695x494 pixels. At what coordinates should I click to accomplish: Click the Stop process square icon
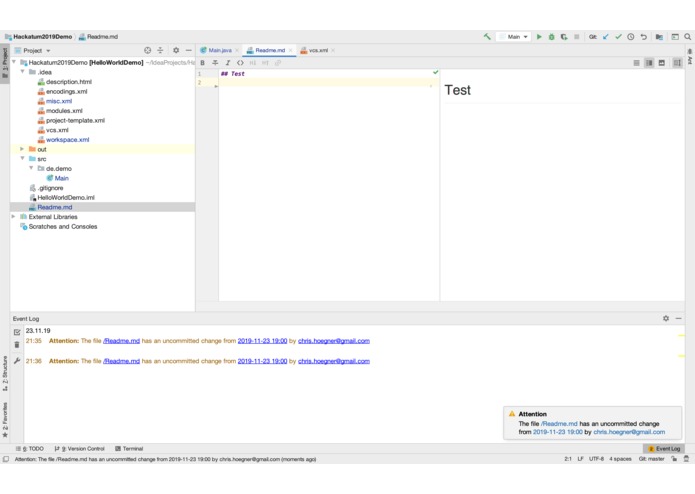coord(577,37)
